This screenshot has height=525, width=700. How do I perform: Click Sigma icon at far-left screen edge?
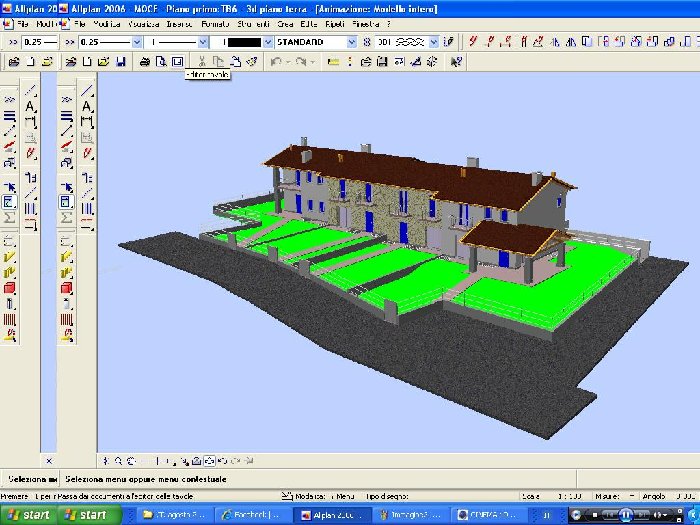pyautogui.click(x=9, y=218)
